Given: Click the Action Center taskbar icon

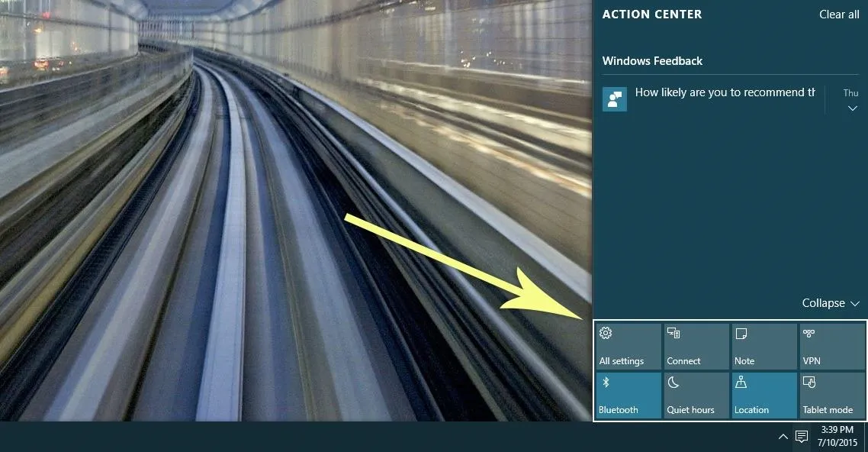Looking at the screenshot, I should (x=801, y=437).
